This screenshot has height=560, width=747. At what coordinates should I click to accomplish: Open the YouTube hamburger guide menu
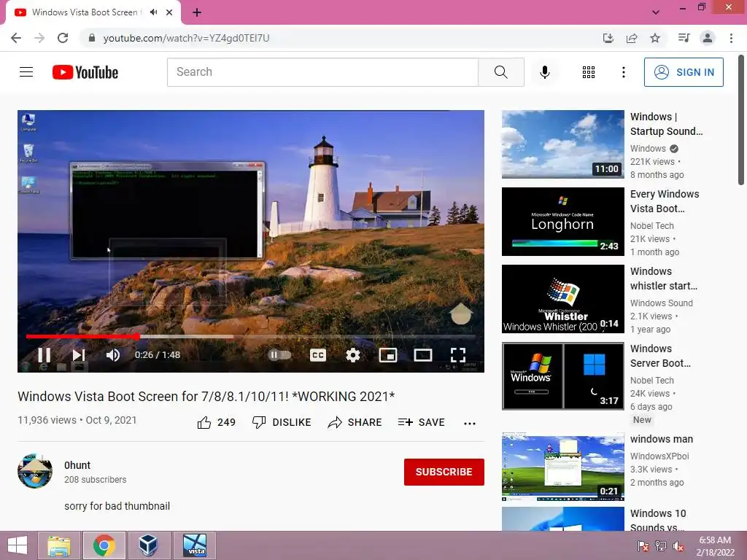point(26,72)
